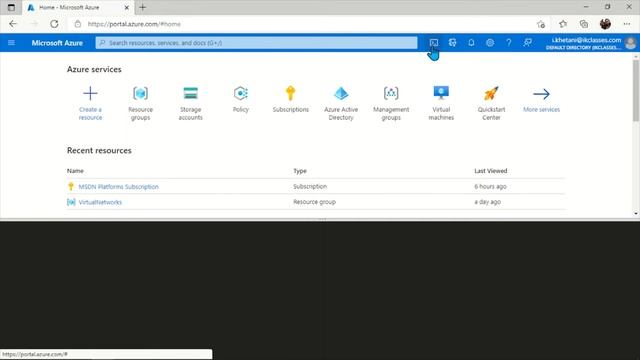
Task: Open Resource groups service
Action: click(140, 103)
